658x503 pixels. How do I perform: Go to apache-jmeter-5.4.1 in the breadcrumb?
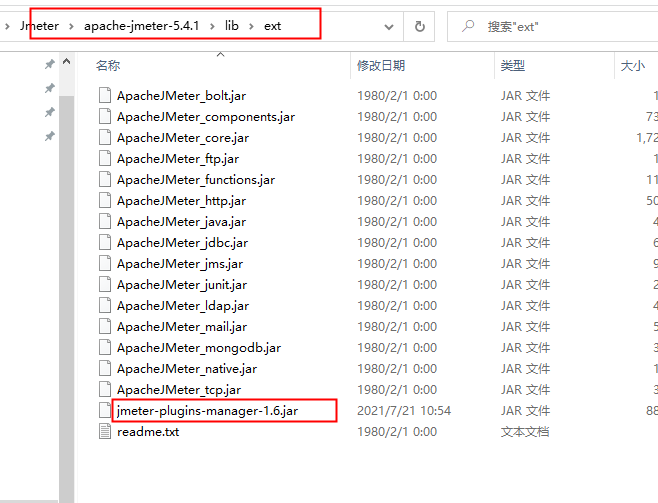click(x=141, y=26)
